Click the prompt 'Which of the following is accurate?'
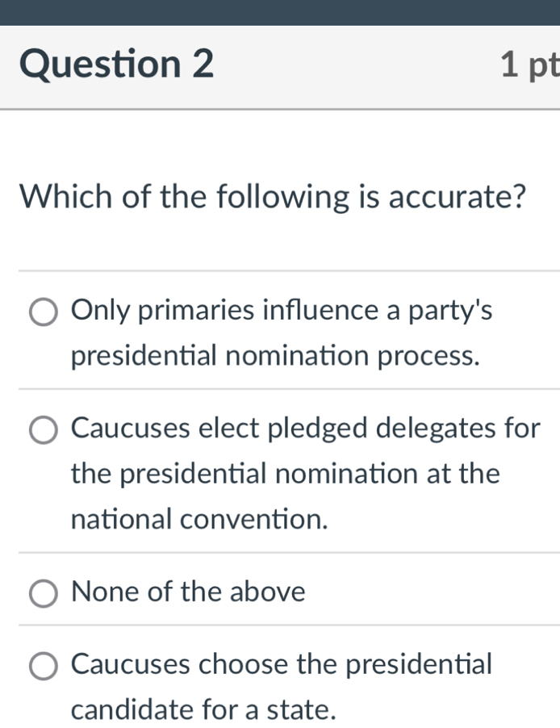 [x=274, y=197]
